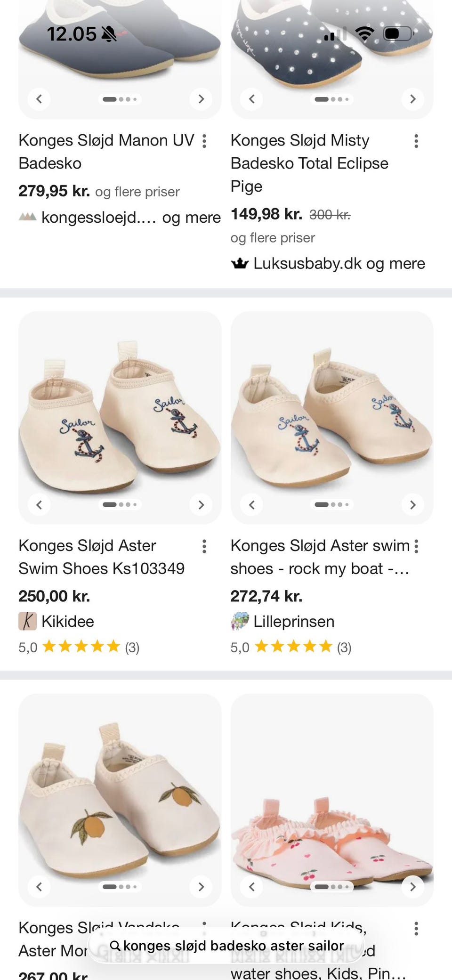Open three-dot menu for Manon UV Badesko

point(204,141)
